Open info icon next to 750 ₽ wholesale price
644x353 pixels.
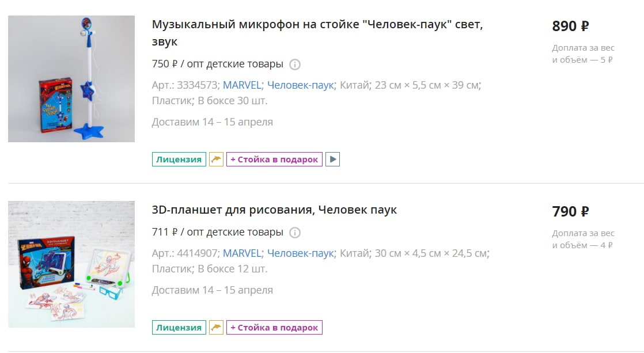pos(295,64)
